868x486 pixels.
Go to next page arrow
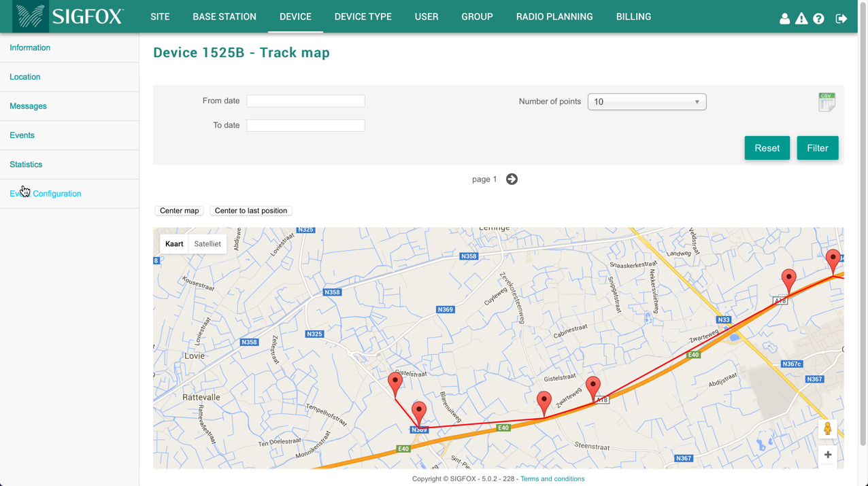[x=512, y=179]
